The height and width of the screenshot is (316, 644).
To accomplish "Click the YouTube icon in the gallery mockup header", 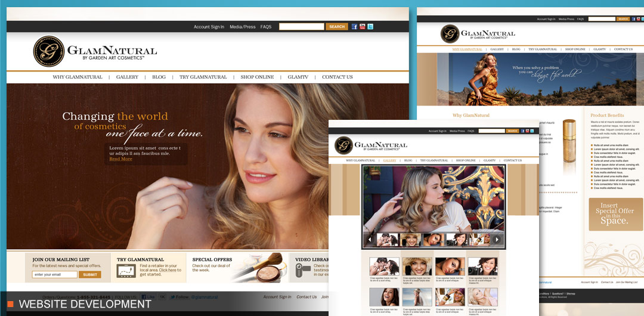I will [527, 131].
